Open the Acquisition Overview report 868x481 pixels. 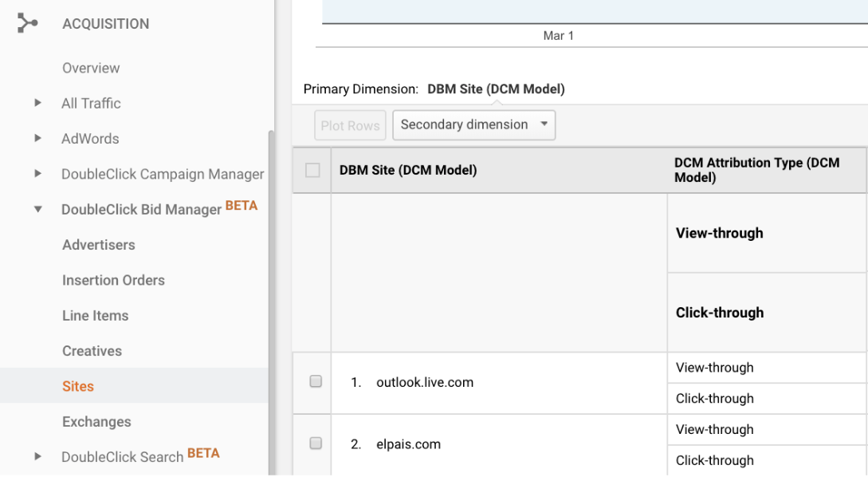(91, 68)
